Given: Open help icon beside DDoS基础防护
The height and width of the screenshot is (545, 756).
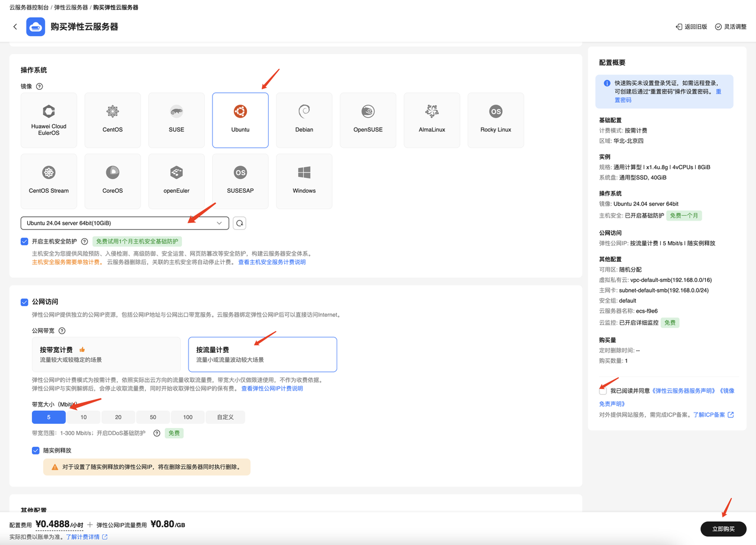Looking at the screenshot, I should tap(157, 433).
